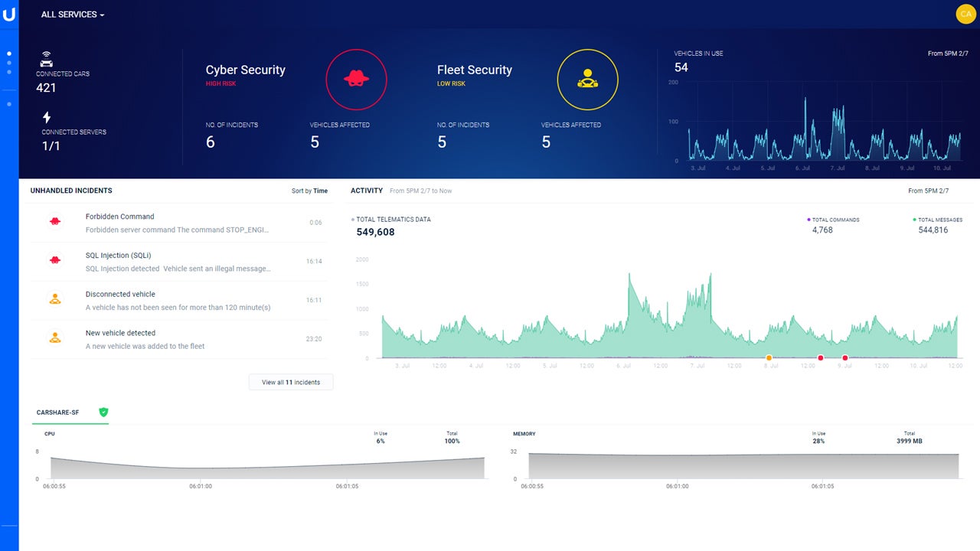This screenshot has height=551, width=980.
Task: Expand the ALL SERVICES dropdown
Action: pos(73,15)
